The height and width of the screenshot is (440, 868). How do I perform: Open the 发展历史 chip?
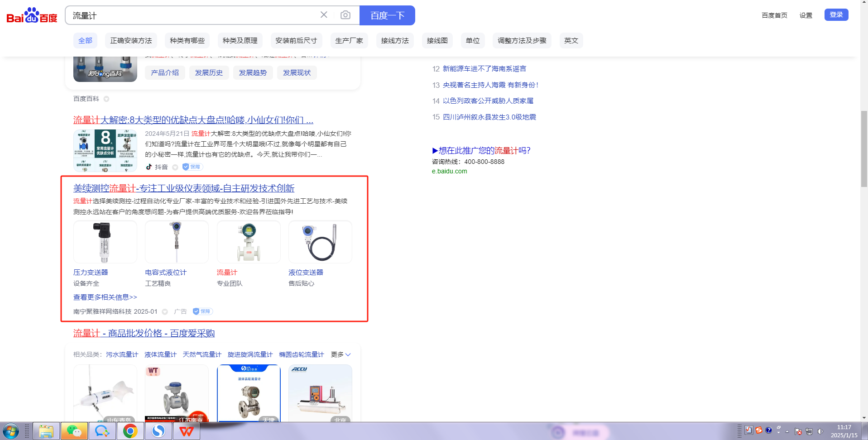[x=209, y=72]
